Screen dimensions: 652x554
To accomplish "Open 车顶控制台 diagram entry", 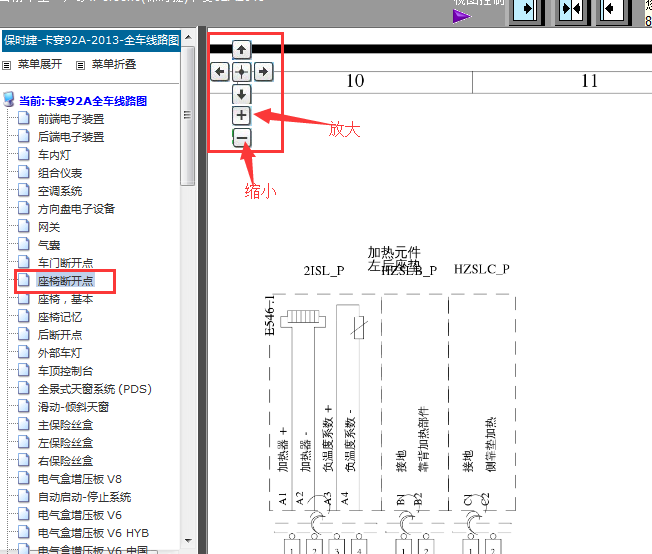I will coord(65,371).
